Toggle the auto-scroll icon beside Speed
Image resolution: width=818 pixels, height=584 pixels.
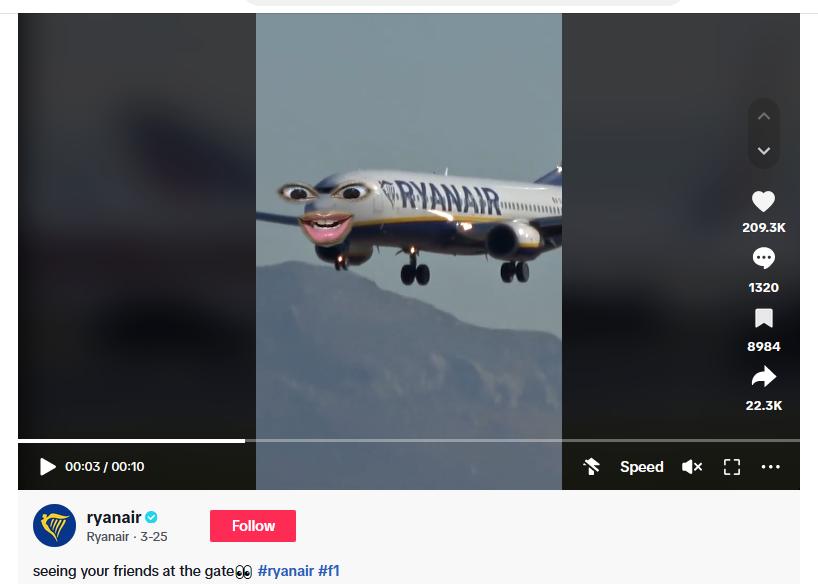point(592,467)
